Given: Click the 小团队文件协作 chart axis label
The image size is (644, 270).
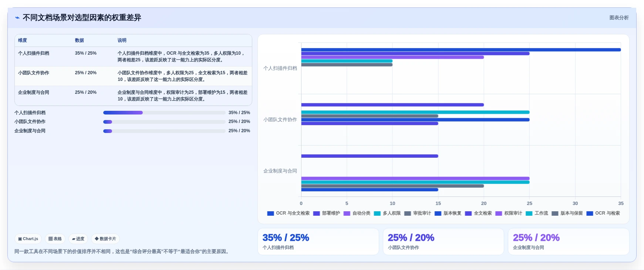Looking at the screenshot, I should (280, 120).
